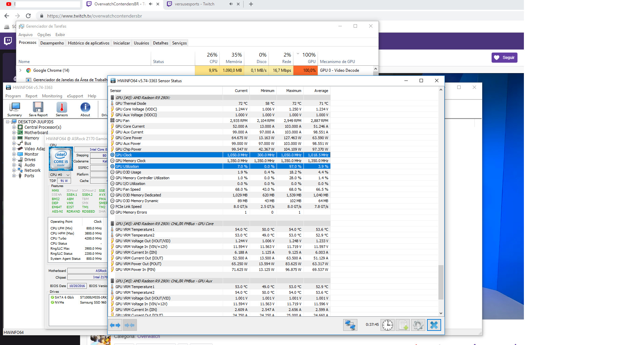Open Summary in the HWiNFO64 toolbar
This screenshot has height=345, width=644.
click(x=15, y=109)
